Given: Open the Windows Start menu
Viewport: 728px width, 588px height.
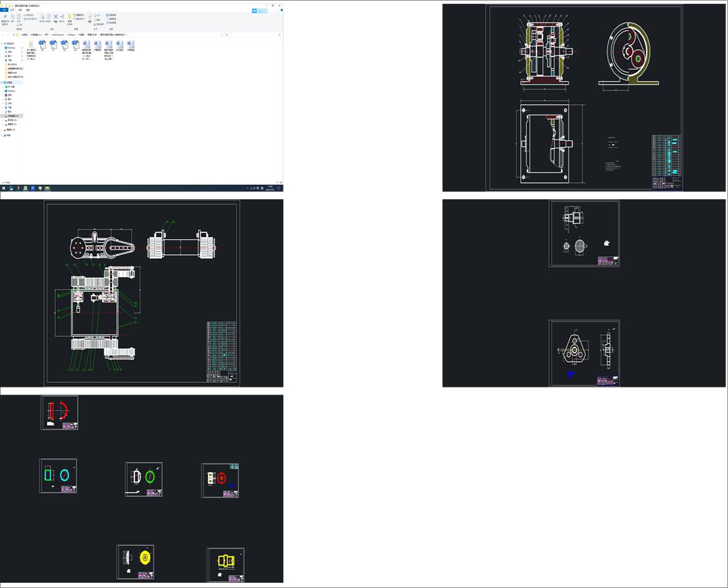Looking at the screenshot, I should (3, 188).
